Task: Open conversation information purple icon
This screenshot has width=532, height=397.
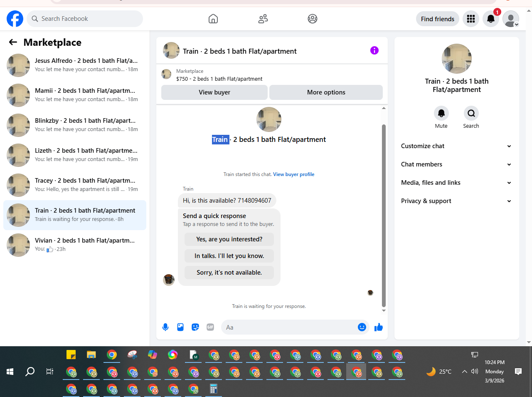Action: coord(374,50)
